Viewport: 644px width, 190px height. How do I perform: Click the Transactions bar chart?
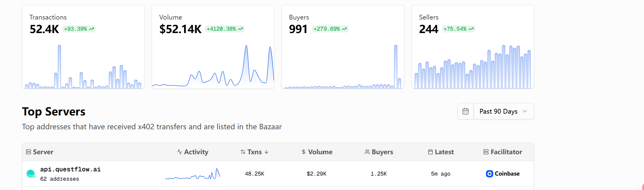pyautogui.click(x=83, y=67)
